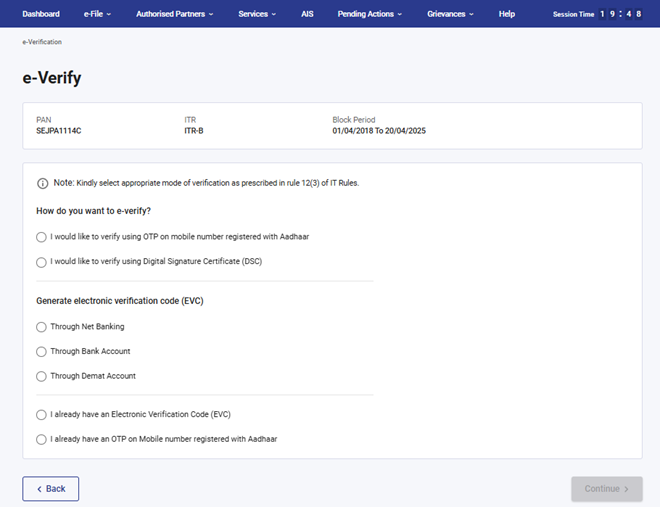Select Through Net Banking radio button
The image size is (660, 507).
tap(41, 327)
